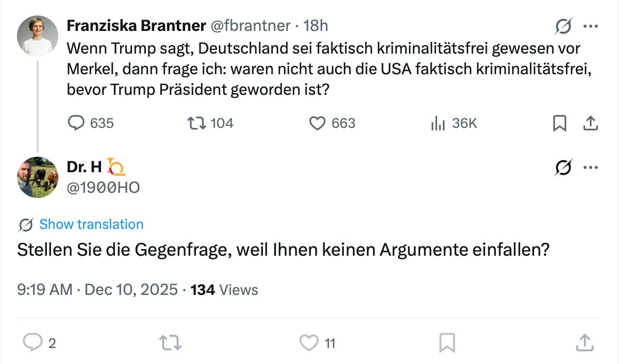630x364 pixels.
Task: Share Dr. H's reply
Action: (x=584, y=342)
